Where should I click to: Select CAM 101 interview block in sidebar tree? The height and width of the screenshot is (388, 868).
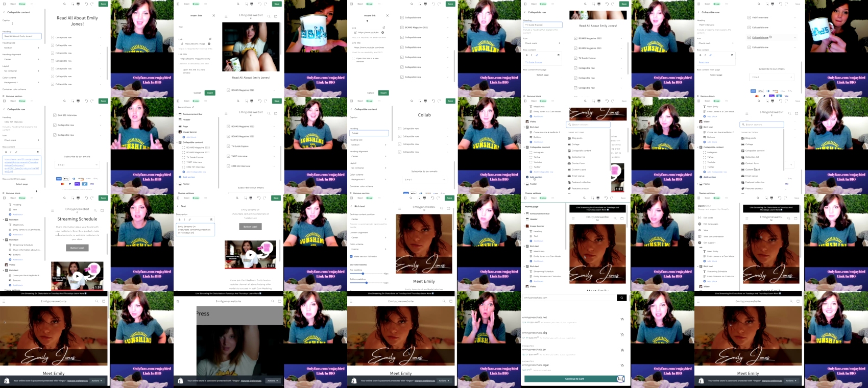pyautogui.click(x=196, y=167)
